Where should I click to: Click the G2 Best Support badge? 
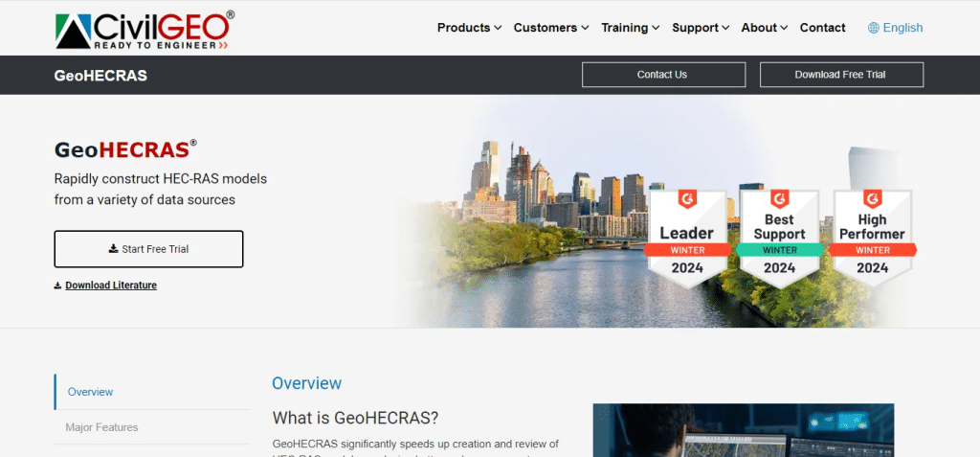(779, 239)
